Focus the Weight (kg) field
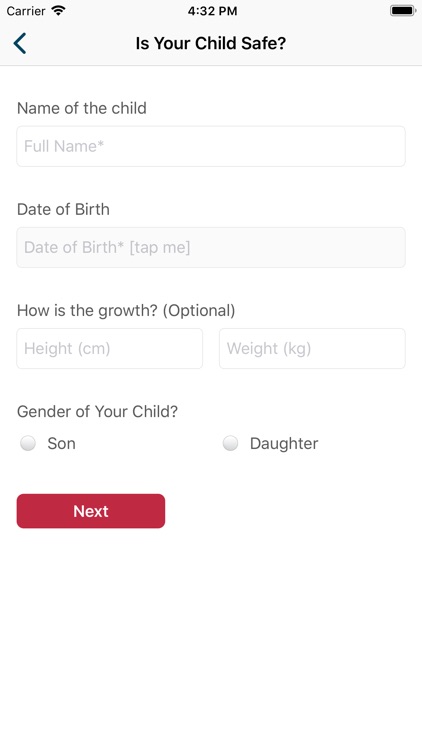The height and width of the screenshot is (750, 422). (x=312, y=348)
